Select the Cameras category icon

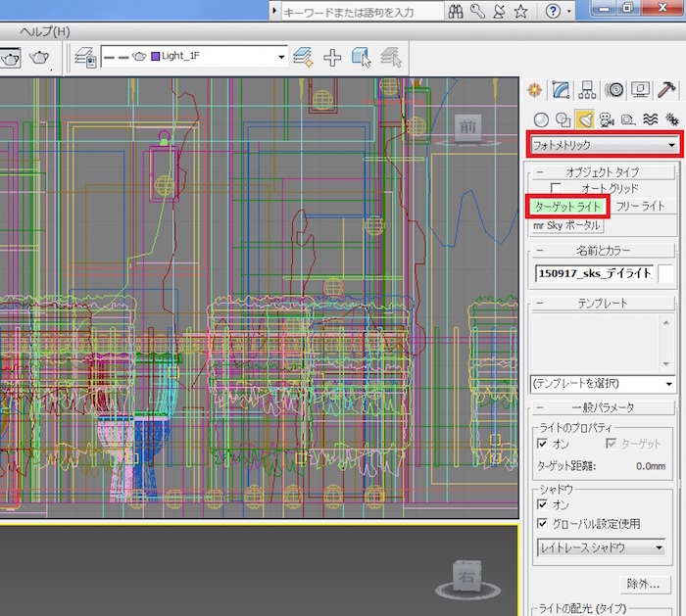607,119
